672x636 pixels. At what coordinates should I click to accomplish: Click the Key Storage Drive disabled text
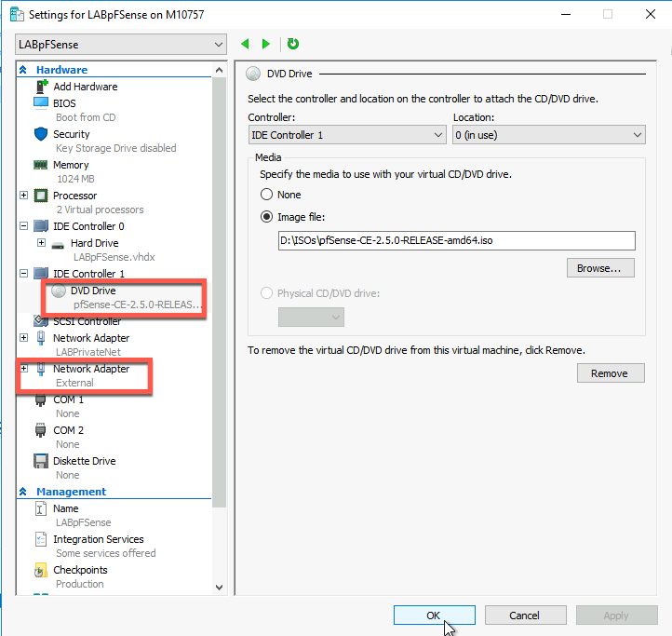click(115, 148)
